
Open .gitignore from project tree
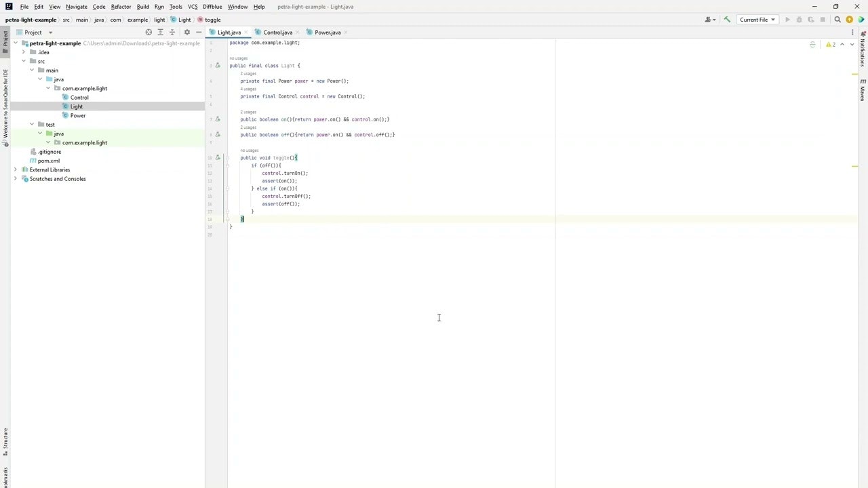click(50, 152)
